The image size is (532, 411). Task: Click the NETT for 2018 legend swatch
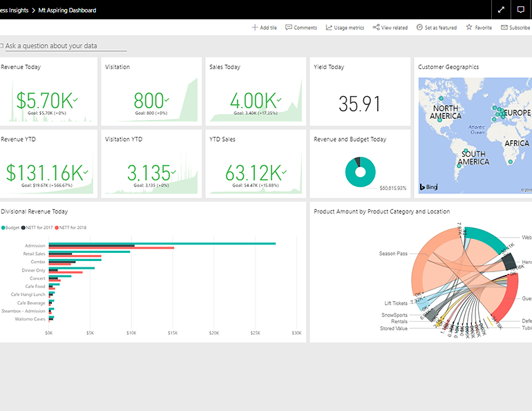(57, 227)
